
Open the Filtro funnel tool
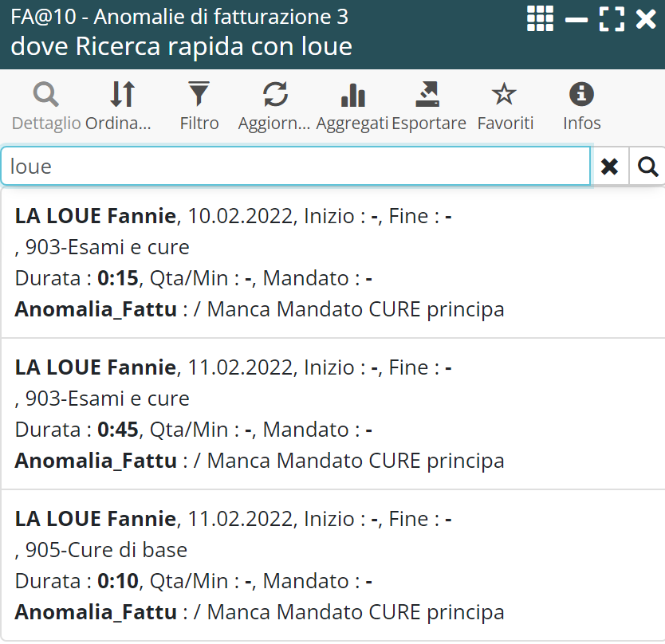click(x=199, y=96)
